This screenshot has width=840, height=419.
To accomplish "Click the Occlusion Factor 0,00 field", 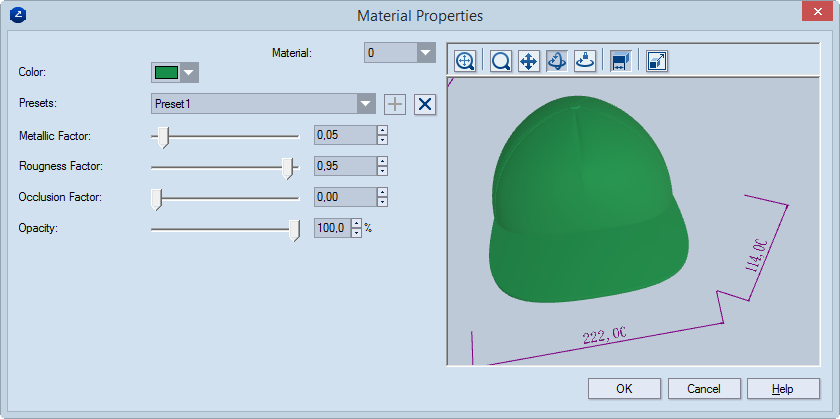I will pyautogui.click(x=345, y=197).
